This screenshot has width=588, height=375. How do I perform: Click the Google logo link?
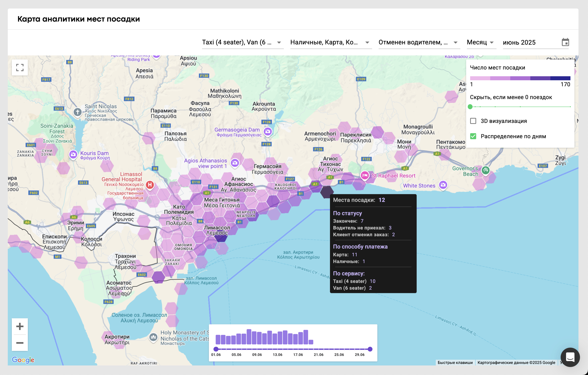(x=23, y=360)
